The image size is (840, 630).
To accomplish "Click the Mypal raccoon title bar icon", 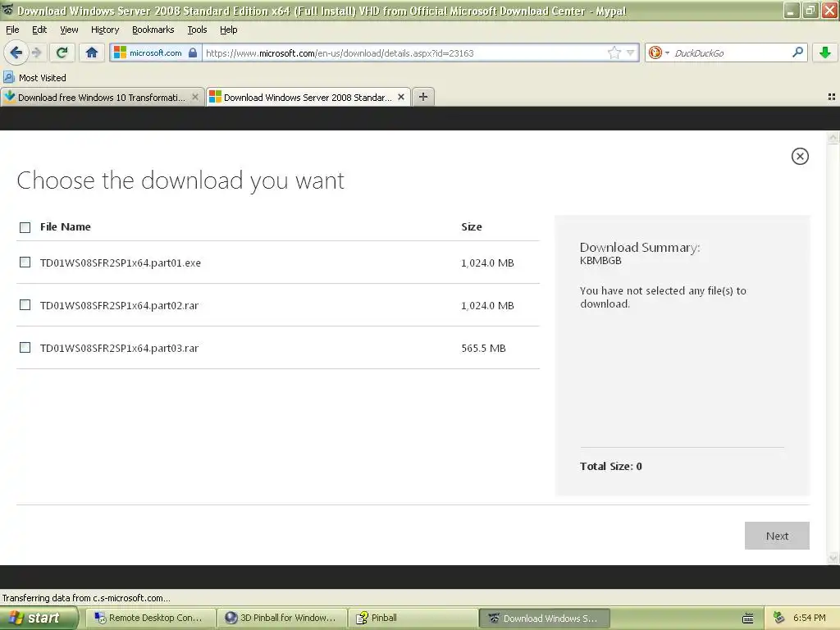I will coord(8,11).
